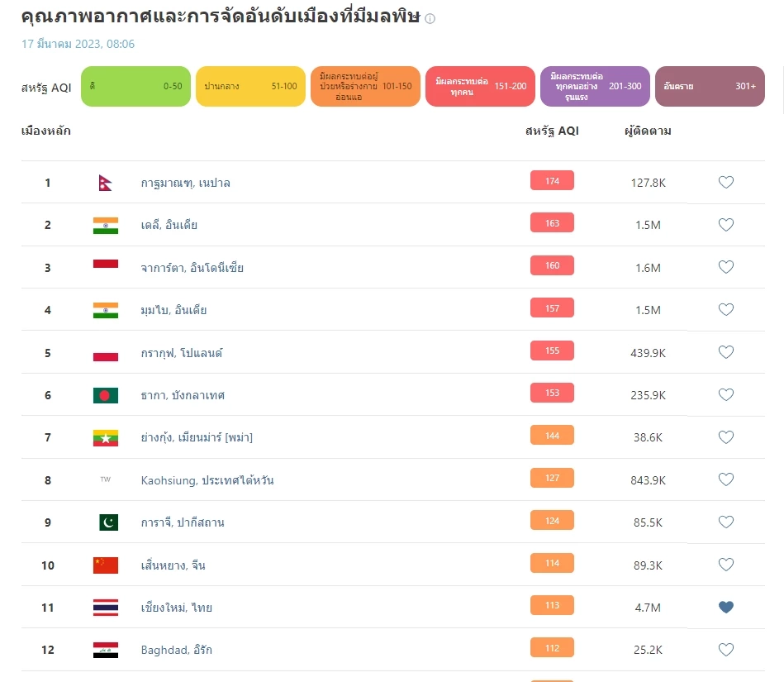Click the Iraq flag for Baghdad
The height and width of the screenshot is (682, 784).
click(105, 650)
